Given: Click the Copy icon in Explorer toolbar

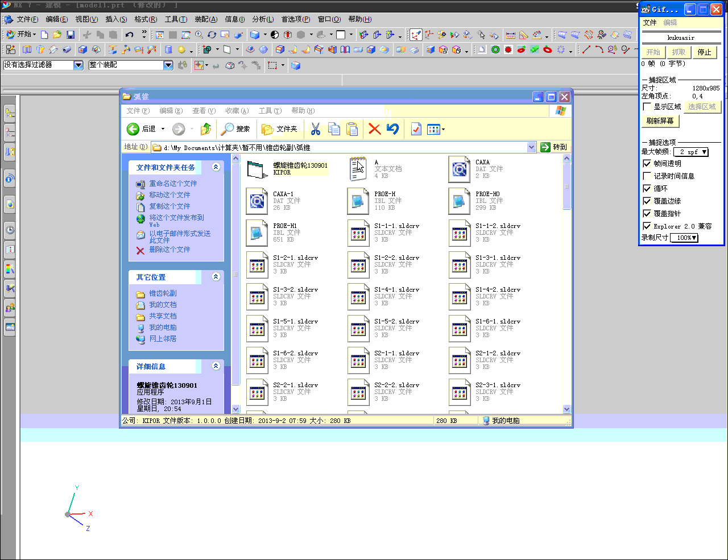Looking at the screenshot, I should pos(334,129).
